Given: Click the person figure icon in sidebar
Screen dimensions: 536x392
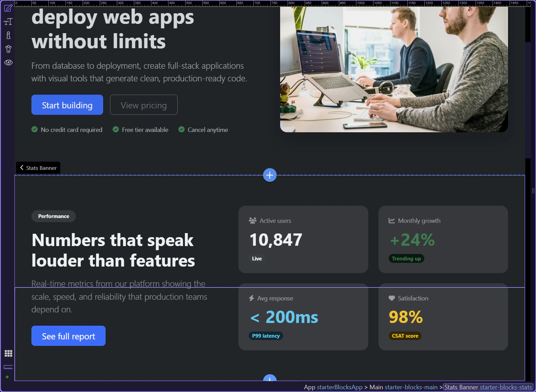Looking at the screenshot, I should pos(8,49).
